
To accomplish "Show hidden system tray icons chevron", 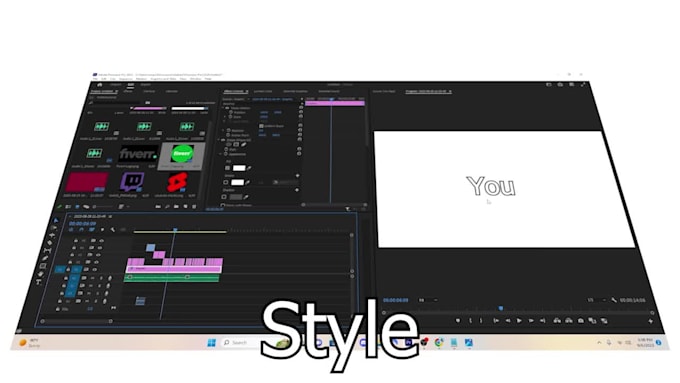I will pos(599,343).
